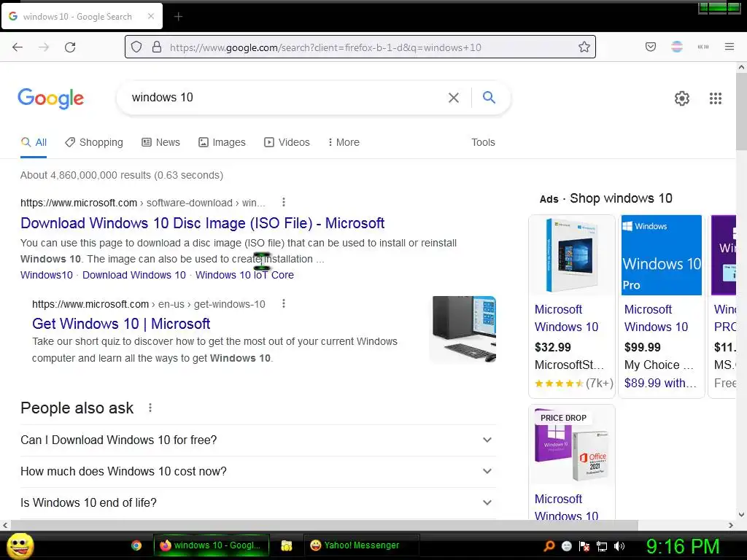Open a new tab with the plus icon
This screenshot has width=747, height=560.
[x=178, y=17]
